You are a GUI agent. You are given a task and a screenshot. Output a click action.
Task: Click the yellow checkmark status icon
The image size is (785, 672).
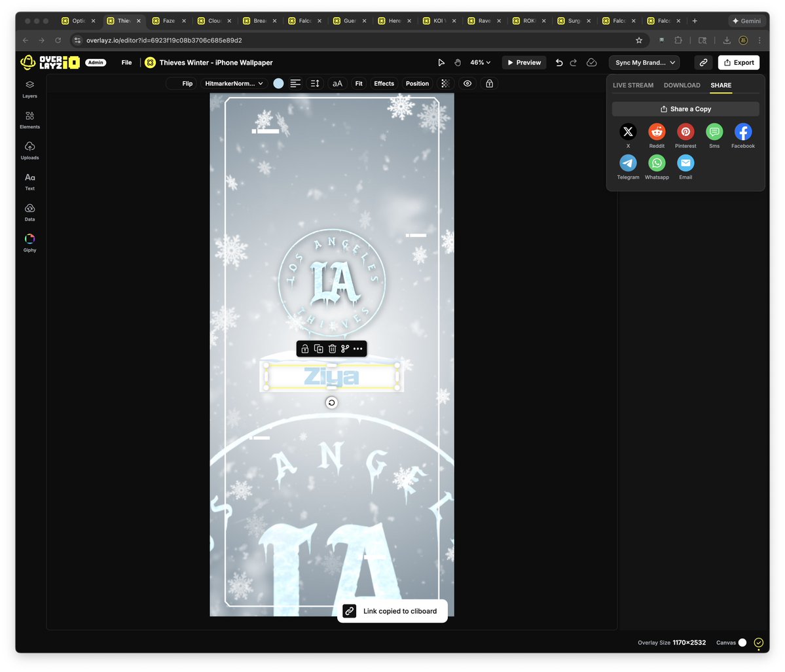[x=759, y=643]
